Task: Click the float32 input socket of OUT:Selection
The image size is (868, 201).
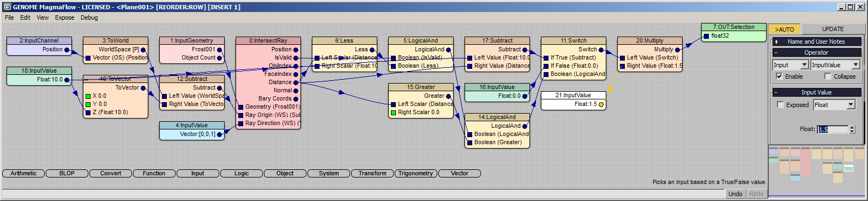Action: (706, 36)
